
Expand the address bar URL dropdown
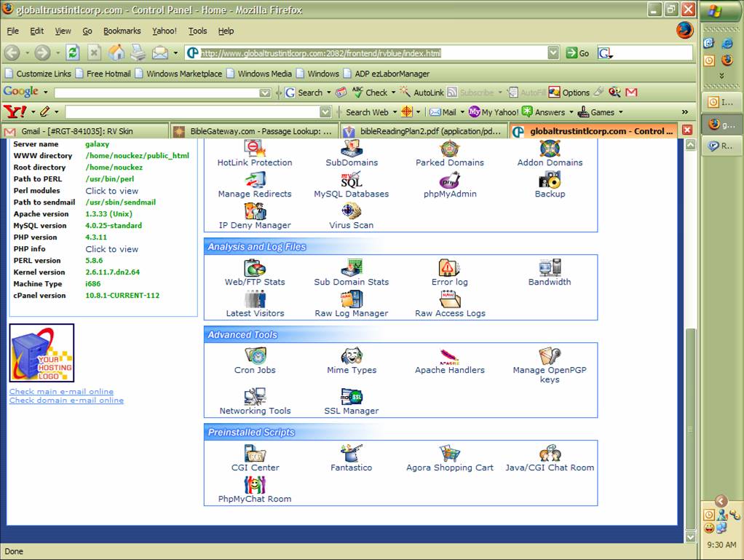click(553, 53)
